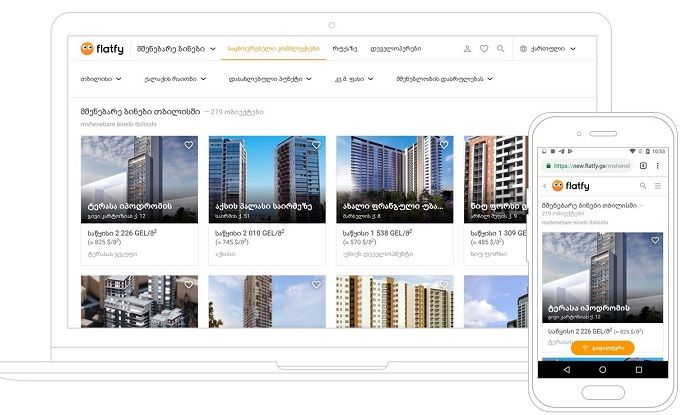This screenshot has height=415, width=700.
Task: Open the user account icon in header
Action: [x=467, y=48]
